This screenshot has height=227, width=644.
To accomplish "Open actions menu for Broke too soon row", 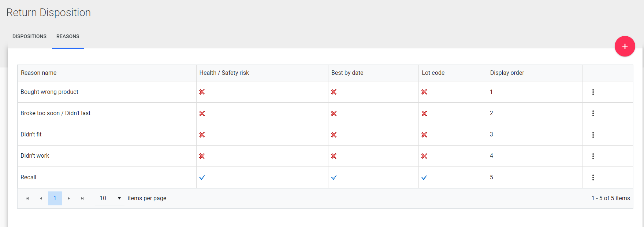I will (x=593, y=113).
